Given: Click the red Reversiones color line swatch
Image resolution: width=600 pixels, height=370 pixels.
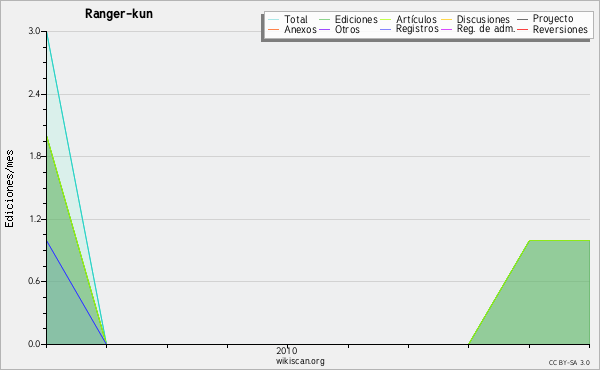Looking at the screenshot, I should coord(522,29).
